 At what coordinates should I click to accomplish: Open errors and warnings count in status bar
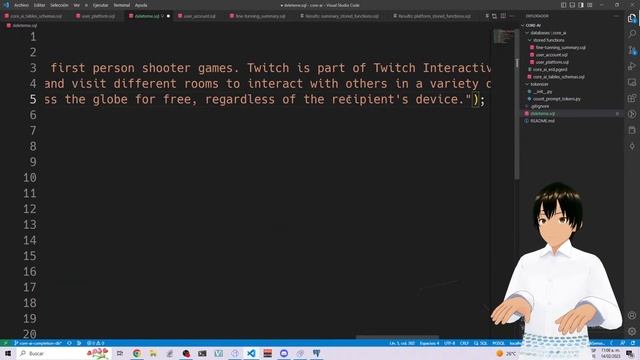coord(96,343)
